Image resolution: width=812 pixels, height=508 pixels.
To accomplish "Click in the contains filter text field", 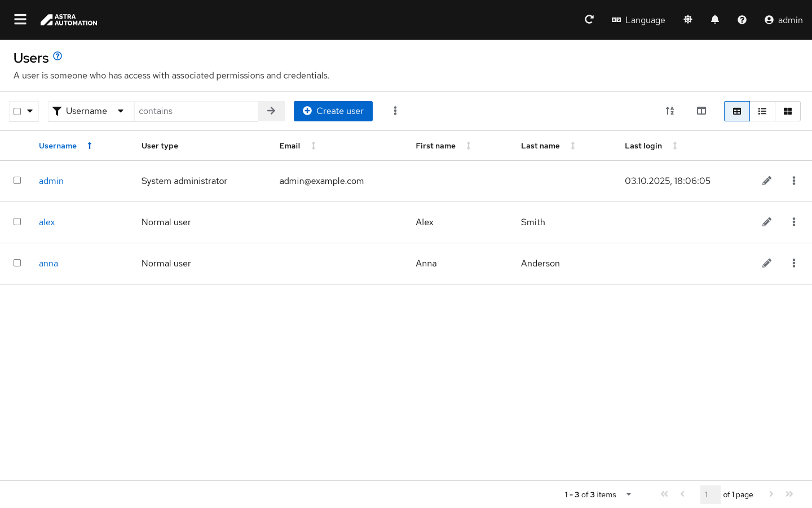I will click(x=196, y=111).
